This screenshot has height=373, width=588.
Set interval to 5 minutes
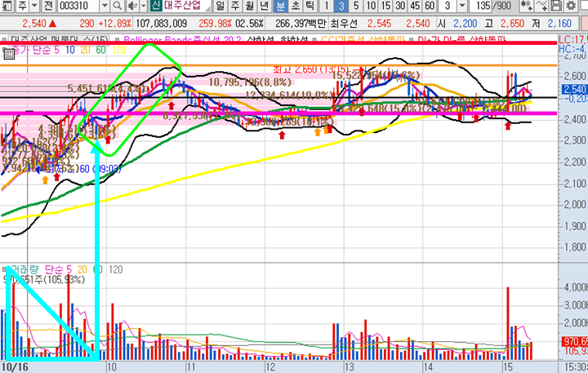coord(356,6)
